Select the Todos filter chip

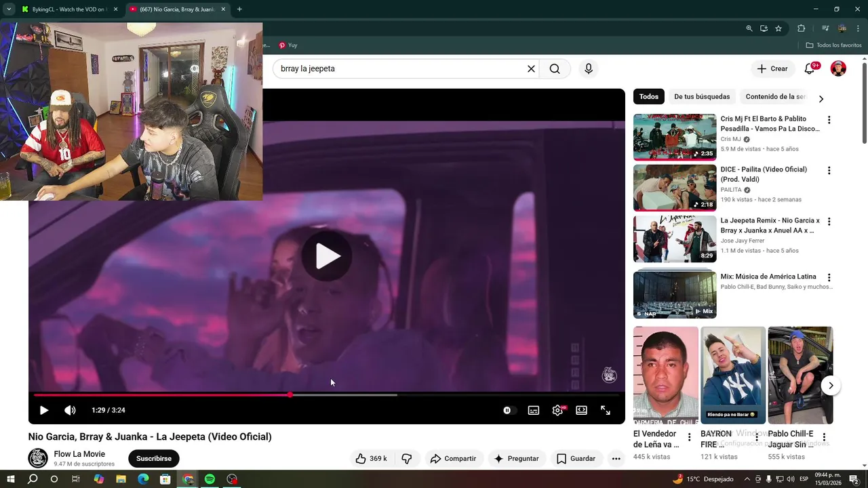649,97
